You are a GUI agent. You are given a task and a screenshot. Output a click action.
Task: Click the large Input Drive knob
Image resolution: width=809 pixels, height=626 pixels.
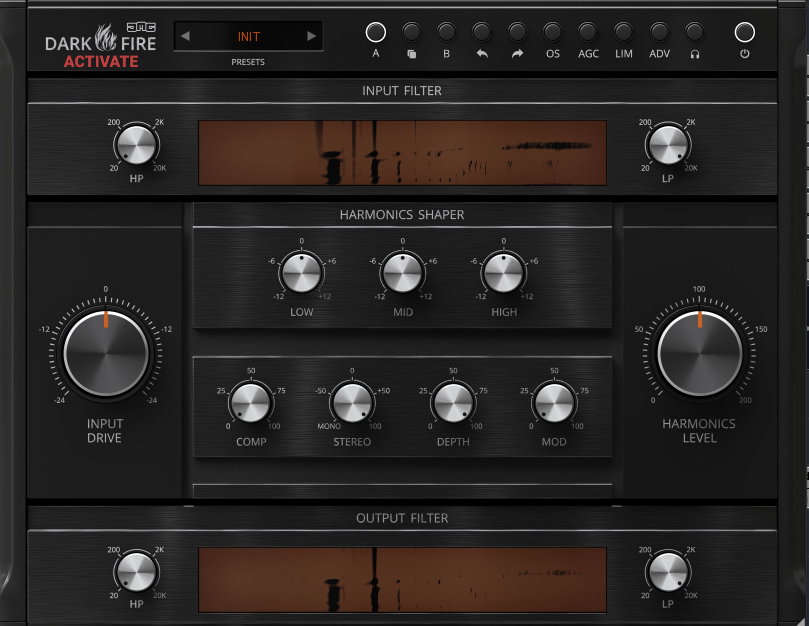[105, 351]
